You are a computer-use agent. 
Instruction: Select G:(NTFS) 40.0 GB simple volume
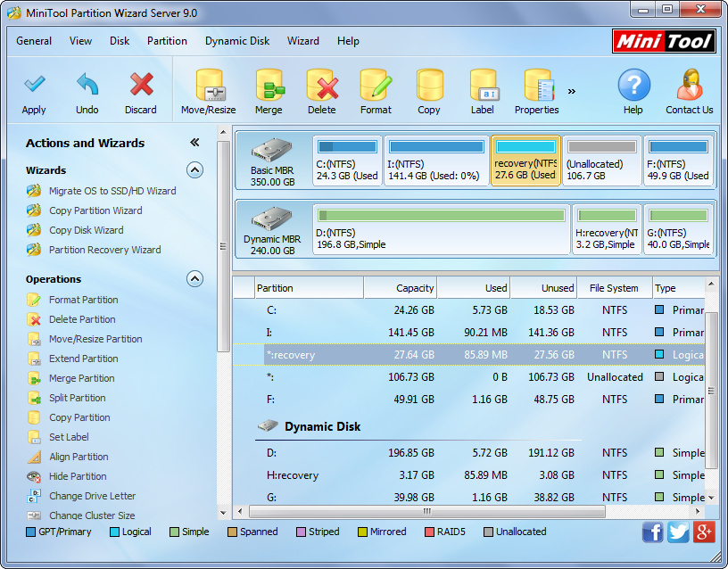tap(678, 229)
